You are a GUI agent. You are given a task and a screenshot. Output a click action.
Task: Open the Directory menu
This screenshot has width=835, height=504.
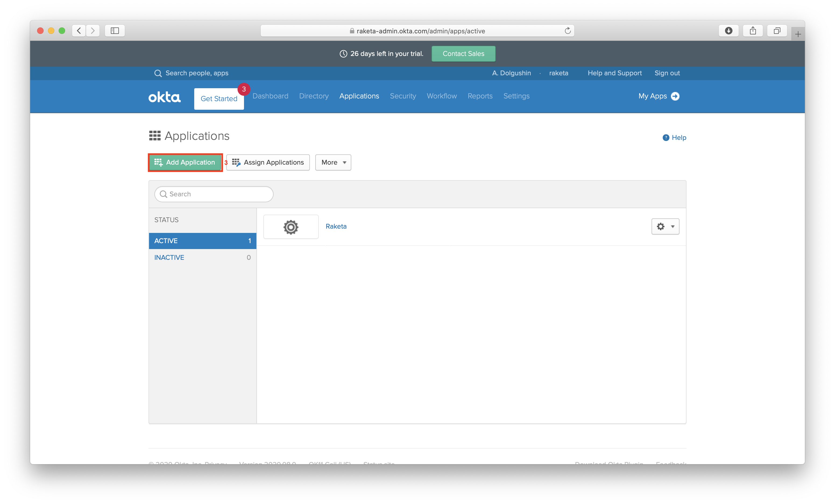(x=314, y=96)
